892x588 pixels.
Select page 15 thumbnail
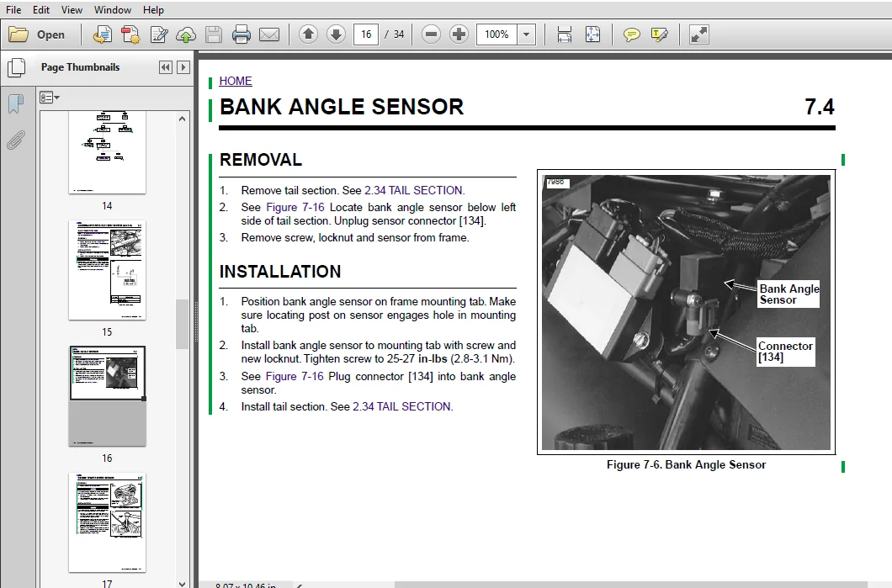(x=107, y=270)
